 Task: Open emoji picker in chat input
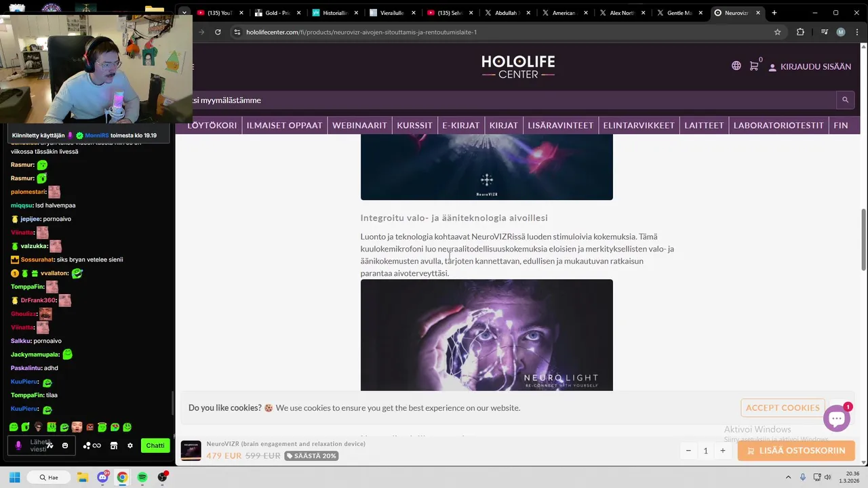(x=65, y=445)
